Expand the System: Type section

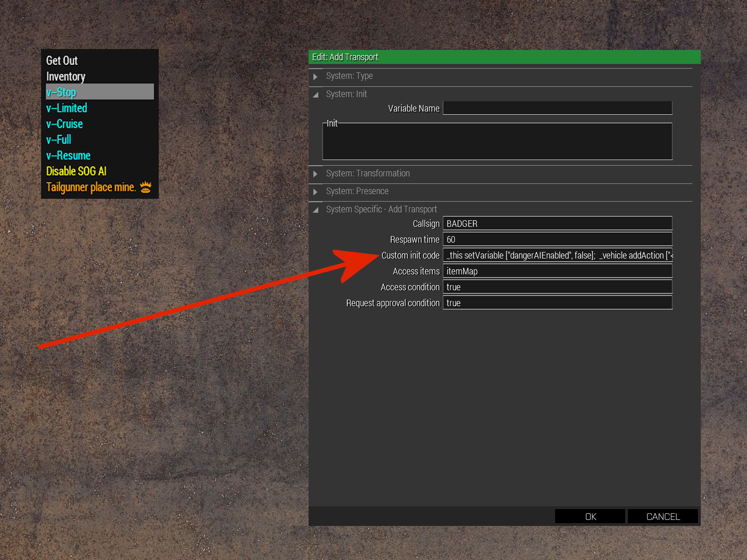[316, 76]
